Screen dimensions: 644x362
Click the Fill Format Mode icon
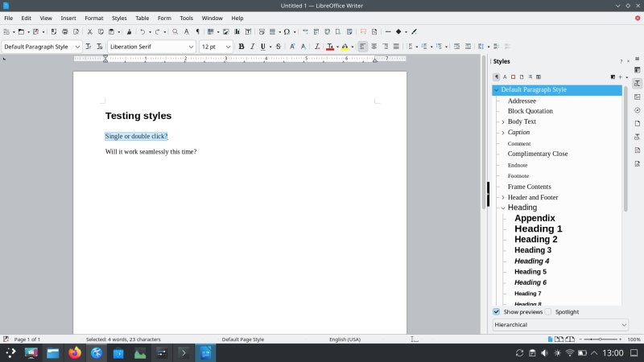tap(613, 76)
